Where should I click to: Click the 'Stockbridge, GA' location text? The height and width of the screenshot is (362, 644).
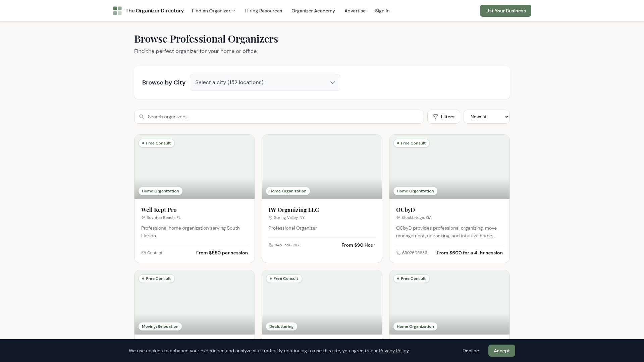tap(417, 218)
